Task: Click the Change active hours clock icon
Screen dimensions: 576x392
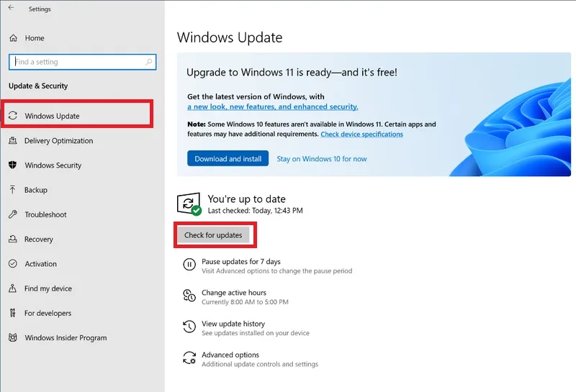Action: (189, 295)
